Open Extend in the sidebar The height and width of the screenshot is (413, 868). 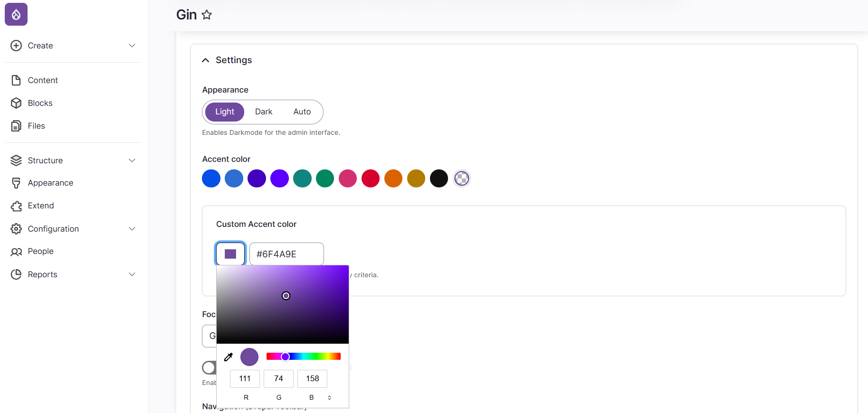click(x=41, y=206)
